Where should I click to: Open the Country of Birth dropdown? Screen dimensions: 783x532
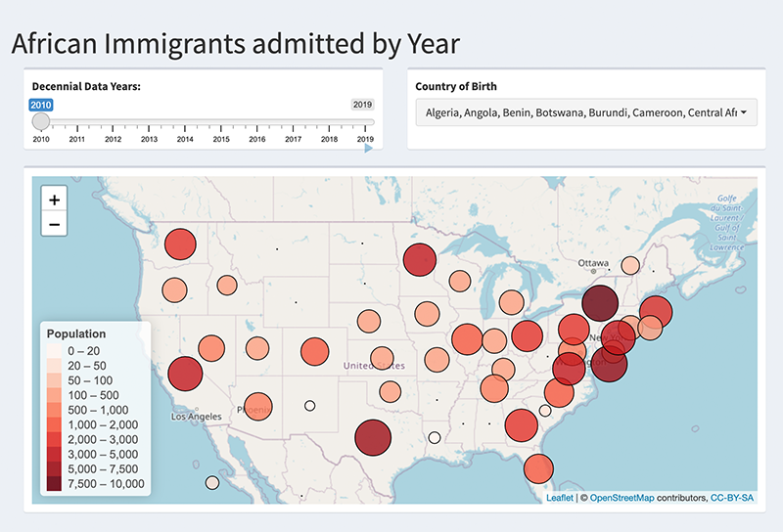tap(585, 112)
